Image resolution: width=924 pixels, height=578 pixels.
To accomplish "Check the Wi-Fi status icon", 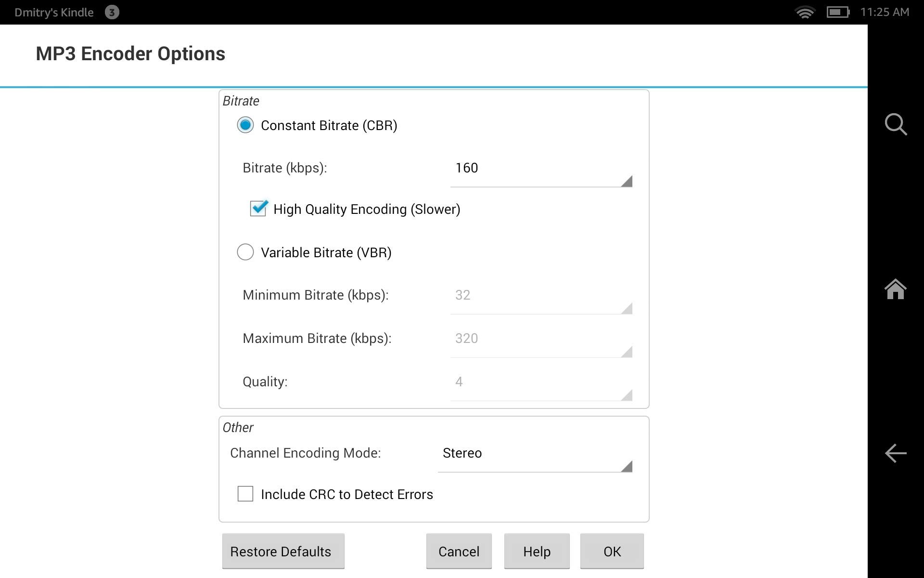I will tap(805, 12).
